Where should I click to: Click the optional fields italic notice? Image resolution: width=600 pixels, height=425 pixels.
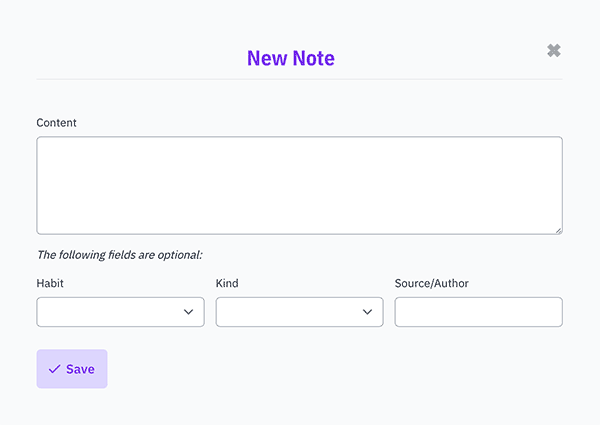point(120,255)
